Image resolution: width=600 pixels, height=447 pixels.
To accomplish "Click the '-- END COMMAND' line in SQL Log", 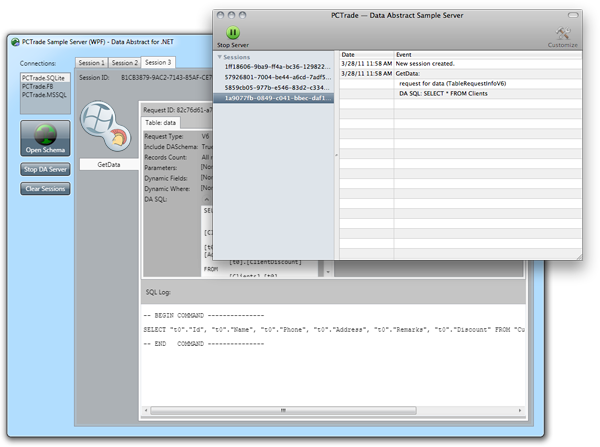I will (204, 344).
